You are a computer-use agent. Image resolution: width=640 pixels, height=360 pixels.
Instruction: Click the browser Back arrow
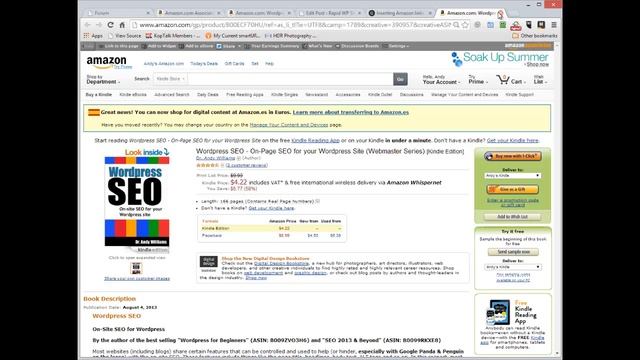[87, 25]
